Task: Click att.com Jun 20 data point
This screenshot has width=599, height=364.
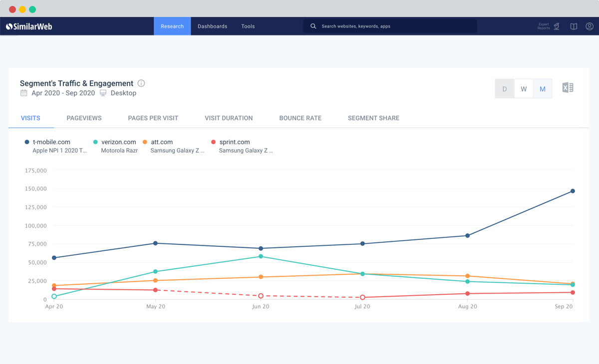Action: coord(261,277)
